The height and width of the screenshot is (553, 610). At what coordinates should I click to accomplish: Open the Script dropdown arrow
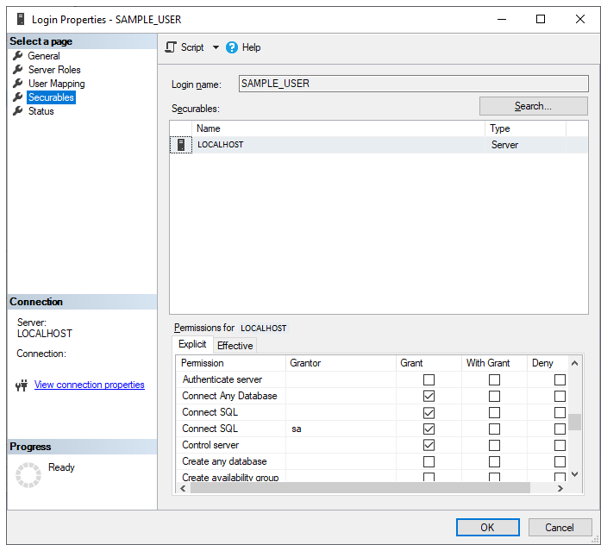(216, 47)
